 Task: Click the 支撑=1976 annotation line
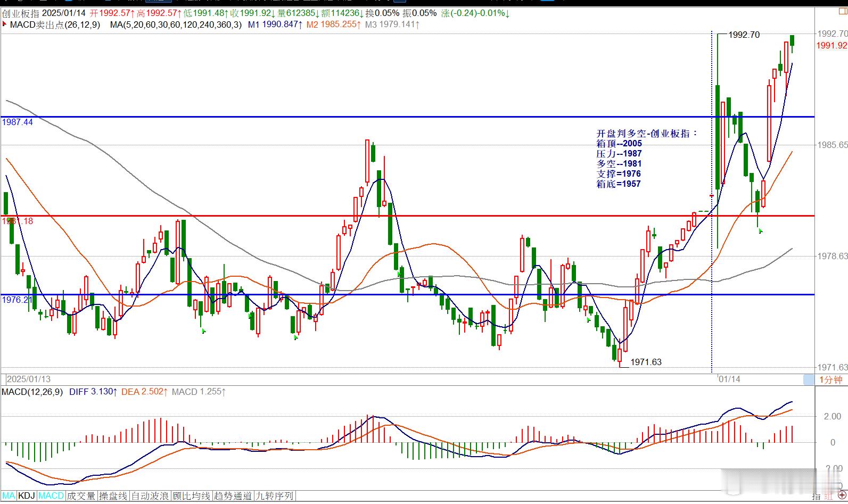pos(619,173)
